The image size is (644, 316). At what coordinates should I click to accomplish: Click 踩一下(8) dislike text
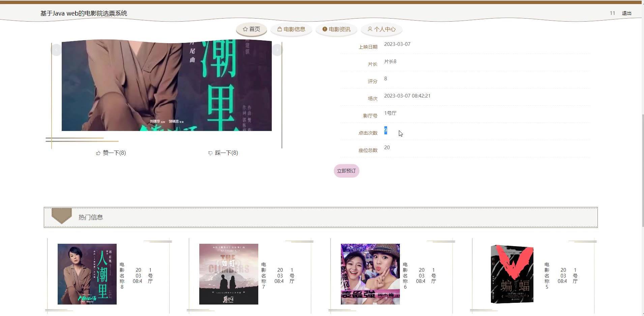227,153
